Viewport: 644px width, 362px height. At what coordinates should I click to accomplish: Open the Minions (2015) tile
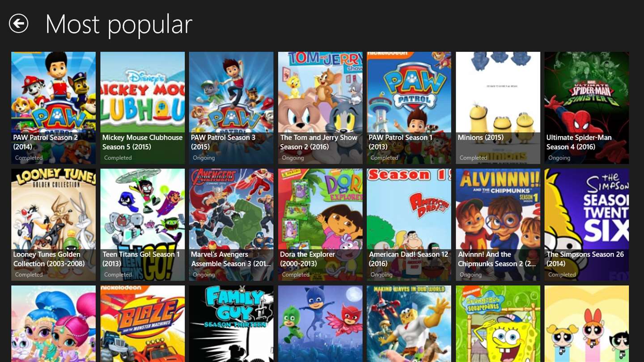498,108
